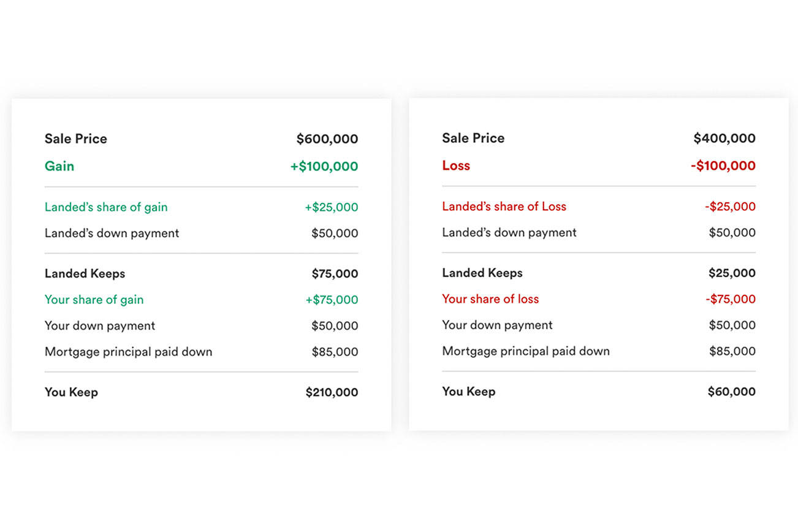
Task: Click the "Landed's share of gain" text
Action: [x=106, y=207]
